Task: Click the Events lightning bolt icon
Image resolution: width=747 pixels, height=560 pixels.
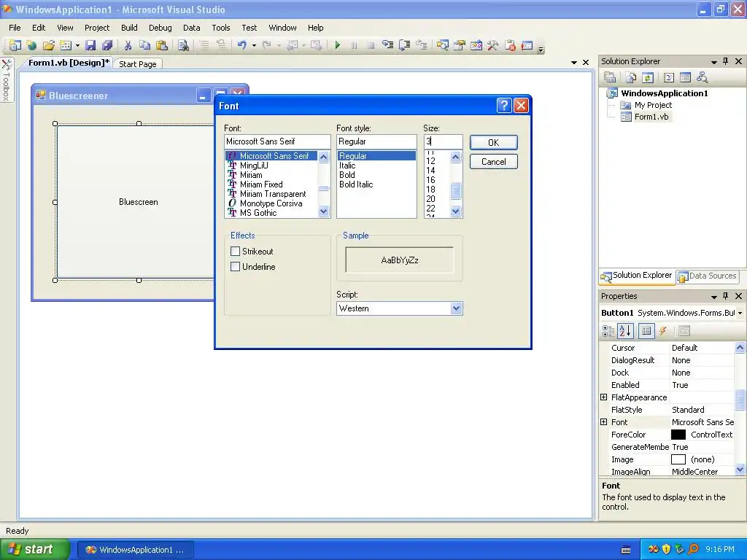Action: tap(662, 331)
